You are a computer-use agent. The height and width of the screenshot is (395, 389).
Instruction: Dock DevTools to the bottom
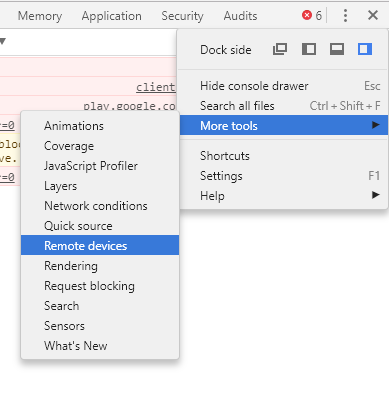pos(337,49)
